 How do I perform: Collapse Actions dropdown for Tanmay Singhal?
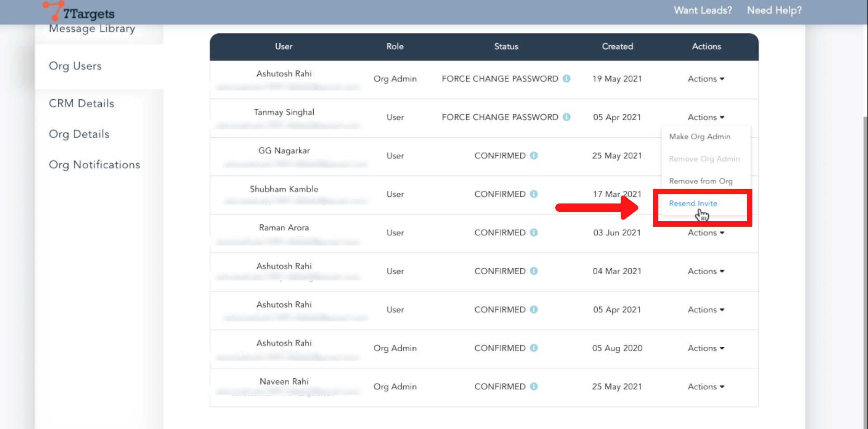706,117
